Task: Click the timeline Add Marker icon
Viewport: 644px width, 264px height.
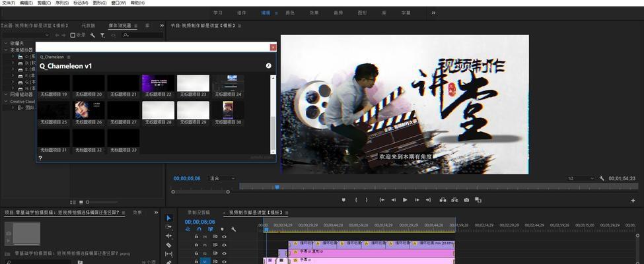Action: coord(222,229)
